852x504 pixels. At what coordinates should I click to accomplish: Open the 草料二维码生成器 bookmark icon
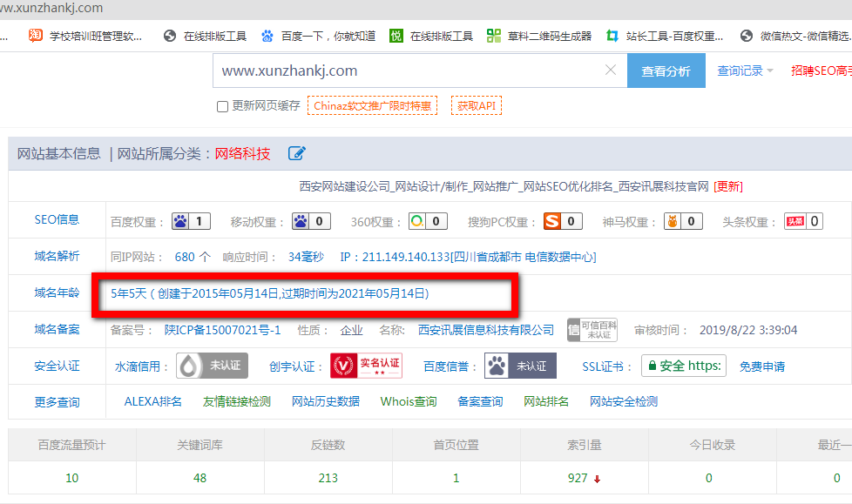click(x=494, y=37)
